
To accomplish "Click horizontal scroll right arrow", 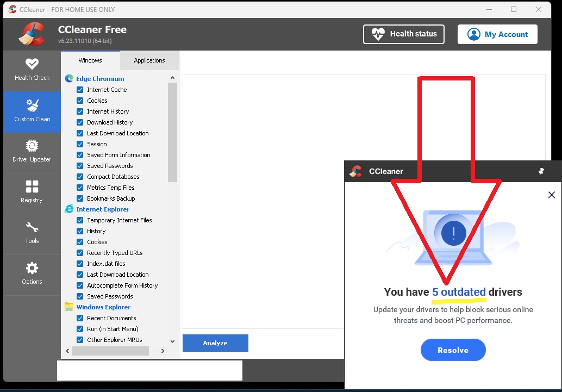I will [163, 351].
